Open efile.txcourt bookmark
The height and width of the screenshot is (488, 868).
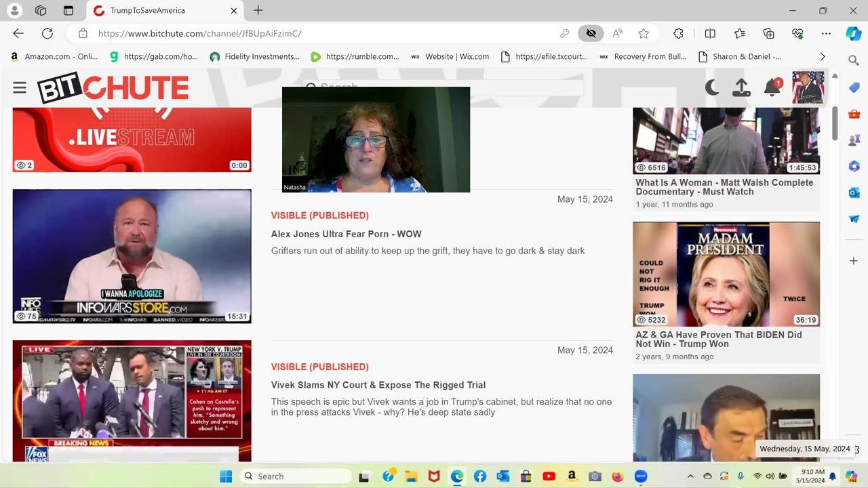pyautogui.click(x=544, y=56)
